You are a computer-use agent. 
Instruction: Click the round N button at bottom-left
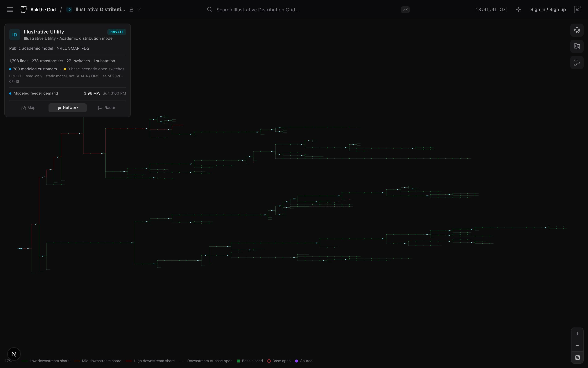[14, 354]
